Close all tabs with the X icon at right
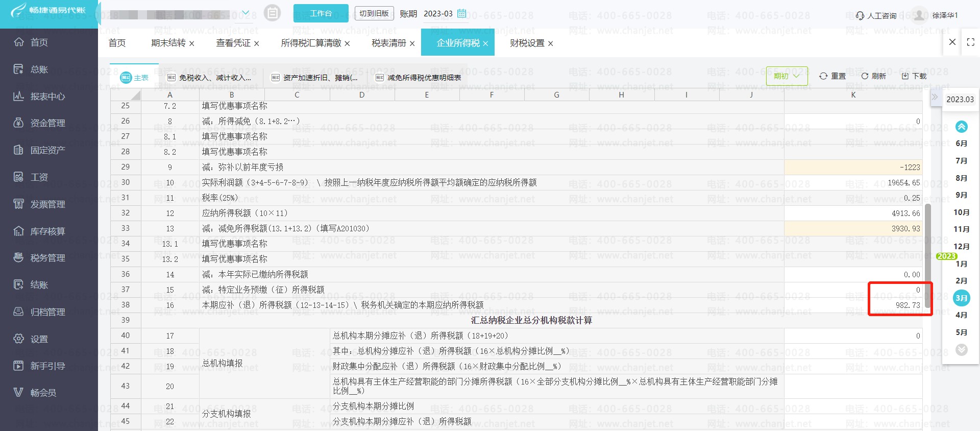The height and width of the screenshot is (431, 980). click(952, 42)
